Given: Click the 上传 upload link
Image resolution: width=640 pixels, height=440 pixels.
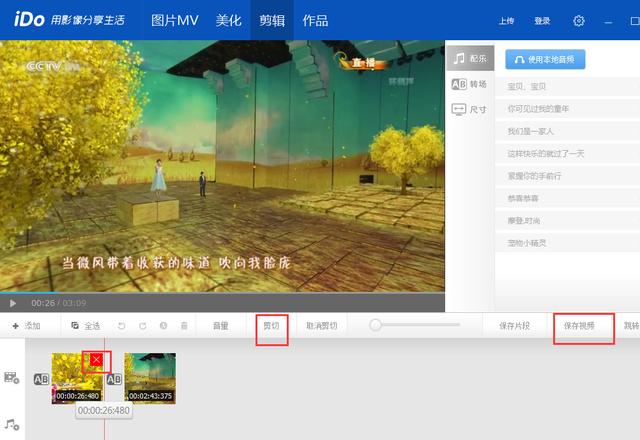Looking at the screenshot, I should pyautogui.click(x=507, y=21).
